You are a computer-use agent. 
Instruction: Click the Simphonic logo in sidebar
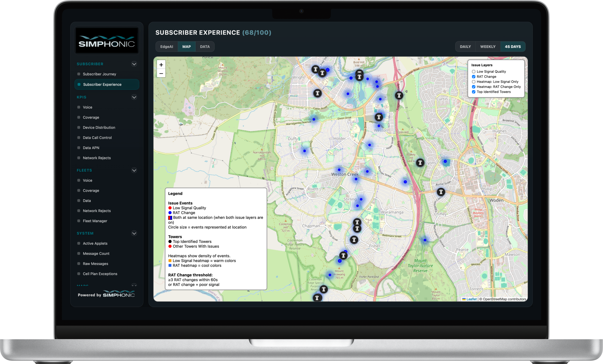[x=107, y=41]
